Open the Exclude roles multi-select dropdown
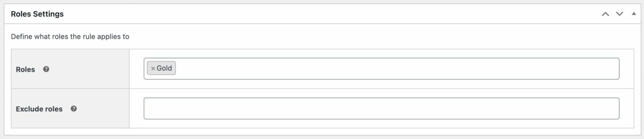This screenshot has width=644, height=139. click(x=381, y=108)
